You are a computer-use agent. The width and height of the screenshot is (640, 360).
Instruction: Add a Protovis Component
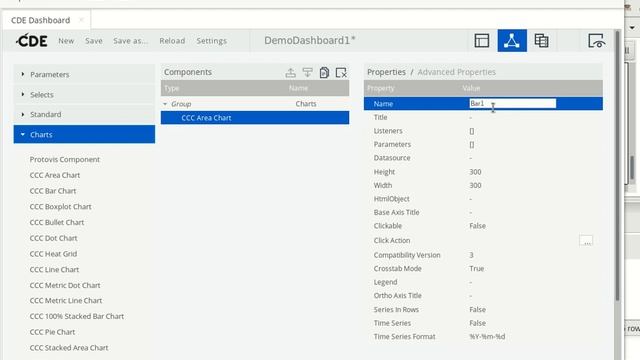point(64,159)
